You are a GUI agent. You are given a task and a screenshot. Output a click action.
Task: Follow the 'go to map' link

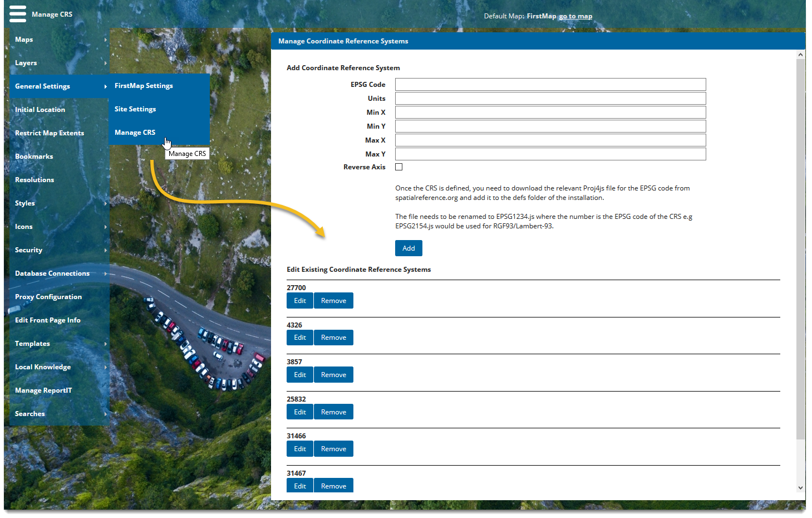point(575,16)
